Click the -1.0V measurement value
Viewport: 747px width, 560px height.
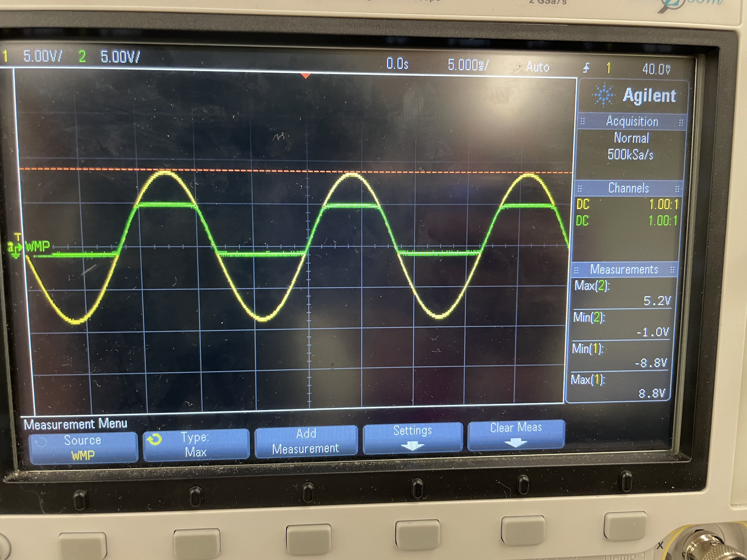[x=653, y=332]
